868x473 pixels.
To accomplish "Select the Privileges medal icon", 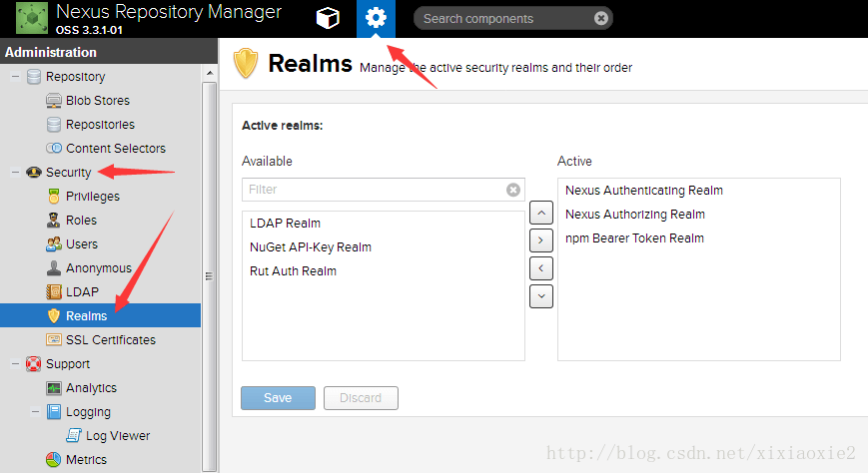I will 54,197.
